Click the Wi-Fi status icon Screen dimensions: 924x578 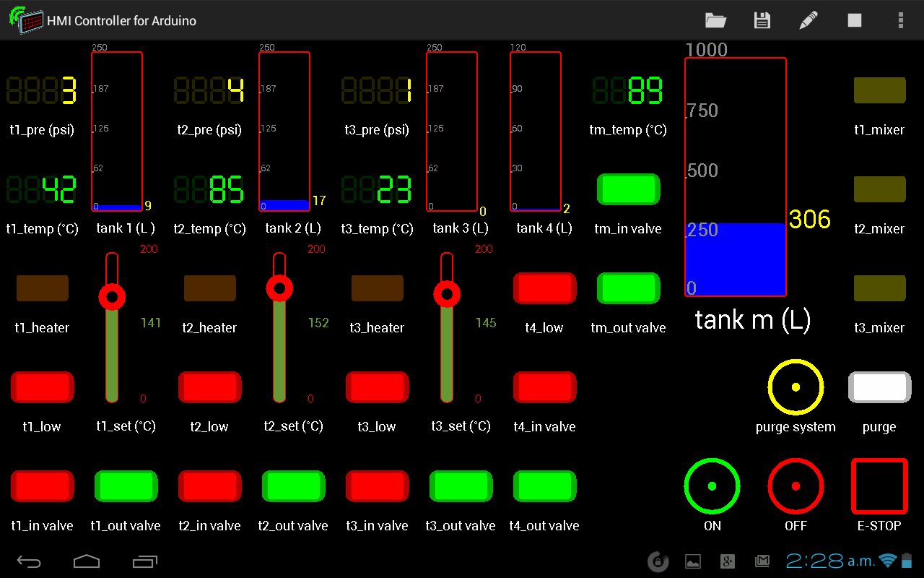[887, 561]
